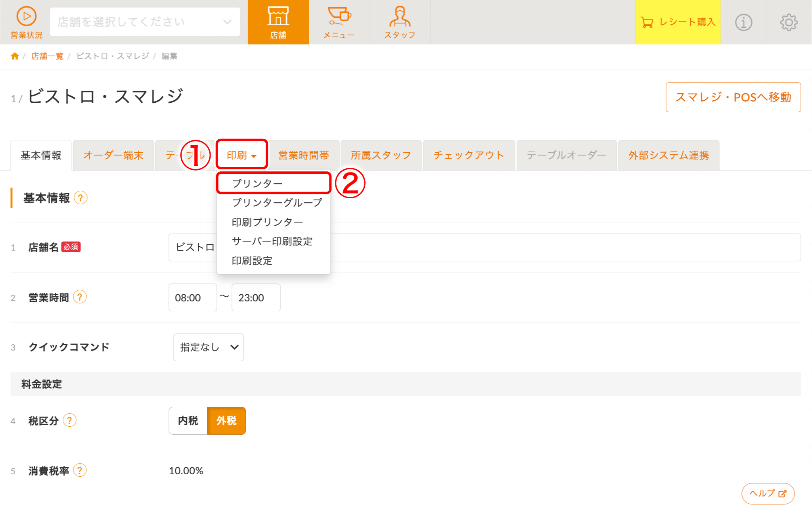Click help icon beside 消費税率
The width and height of the screenshot is (812, 510).
[80, 470]
